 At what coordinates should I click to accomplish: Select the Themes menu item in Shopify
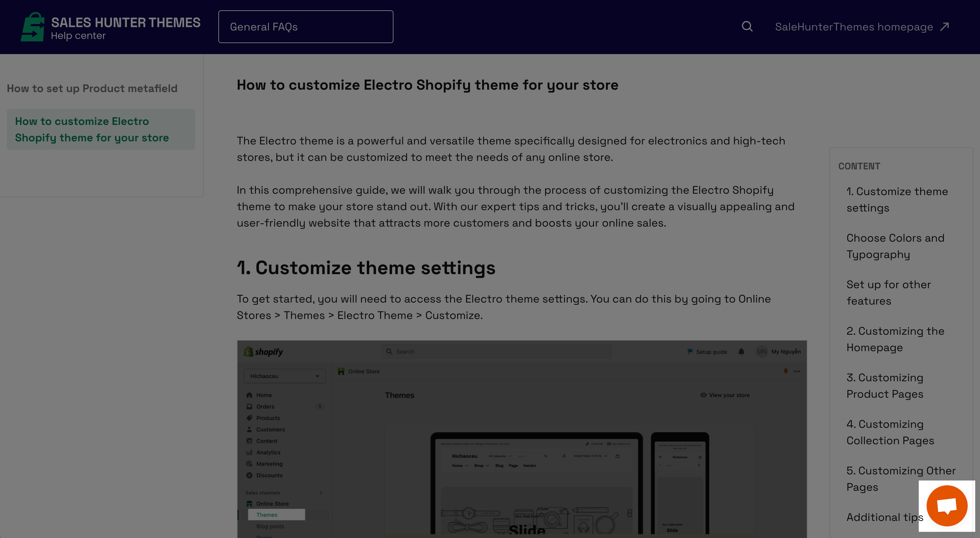click(267, 515)
